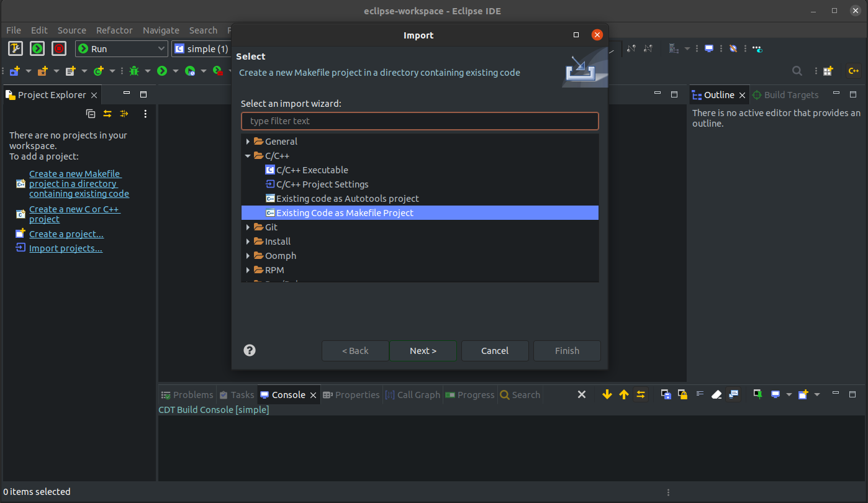Screen dimensions: 868x503
Task: Click the console previous-error up arrow
Action: tap(624, 394)
